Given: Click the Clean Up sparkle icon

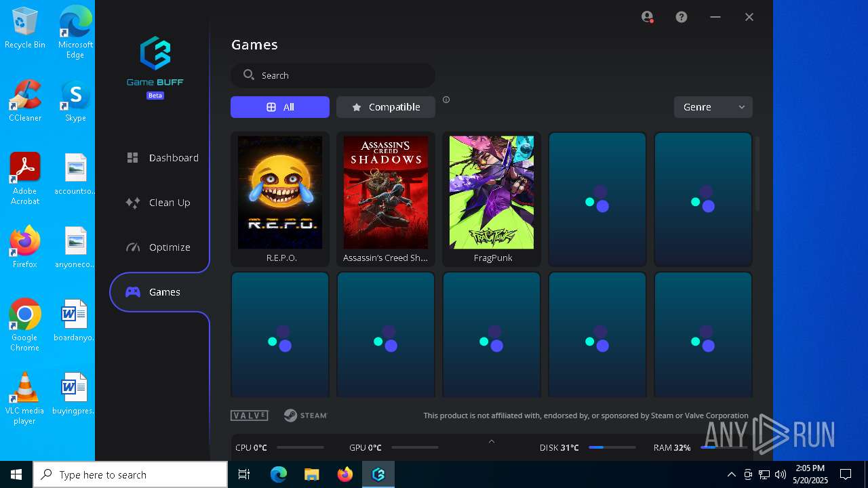Looking at the screenshot, I should (x=133, y=202).
